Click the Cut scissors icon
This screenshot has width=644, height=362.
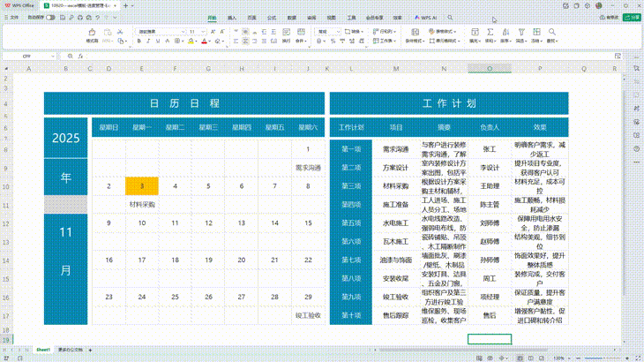121,31
